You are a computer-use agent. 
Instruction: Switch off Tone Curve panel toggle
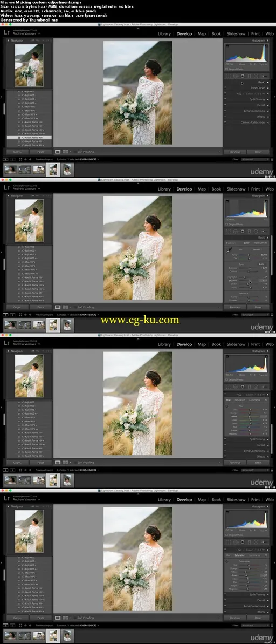point(225,87)
